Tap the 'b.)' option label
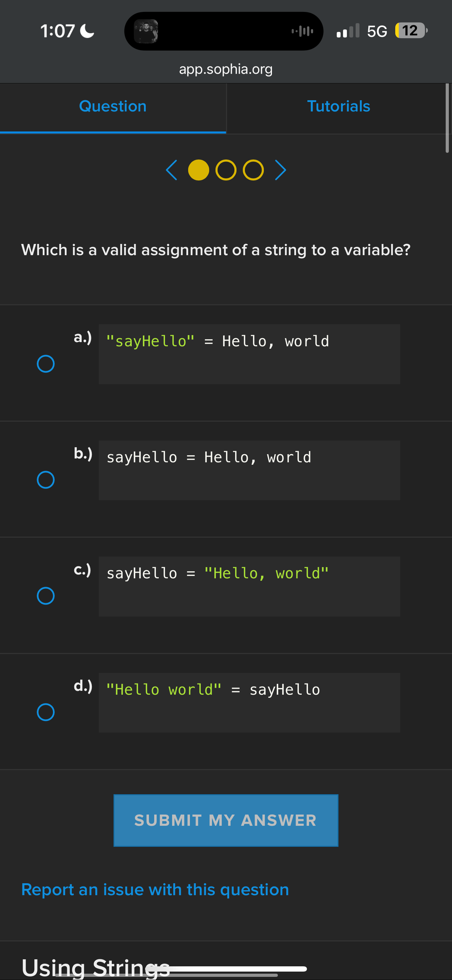Image resolution: width=452 pixels, height=980 pixels. [x=83, y=454]
